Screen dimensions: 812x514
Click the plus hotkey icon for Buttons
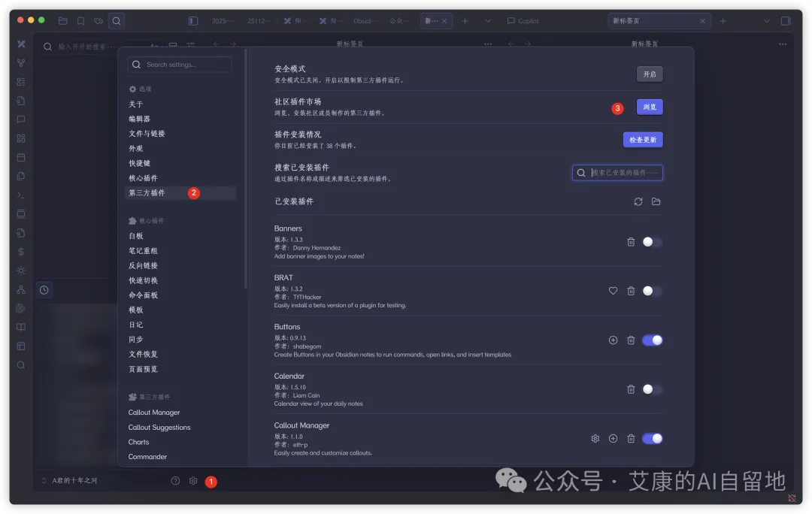pos(614,340)
